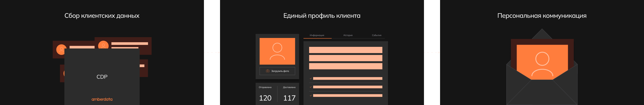Click the Персональная коммуникация heading

(542, 16)
